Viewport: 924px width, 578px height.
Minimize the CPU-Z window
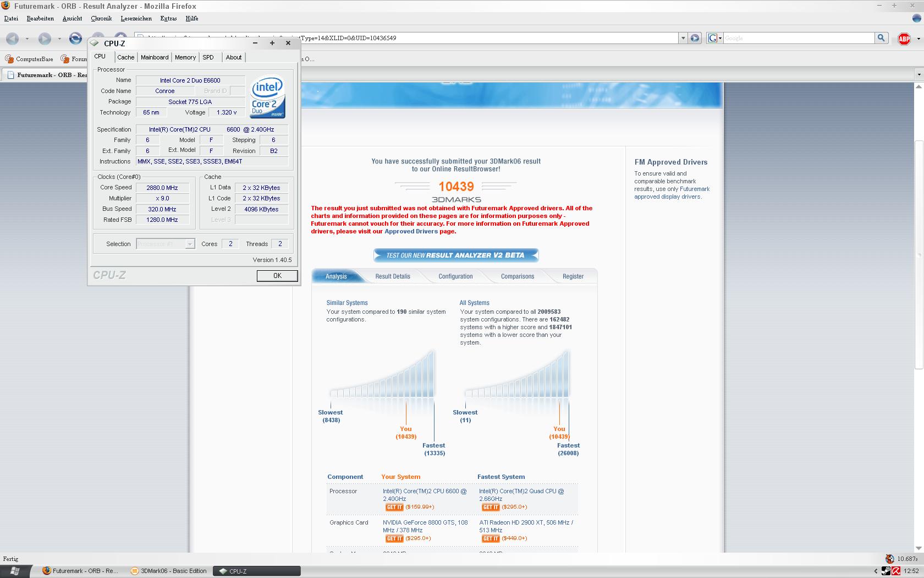[255, 43]
